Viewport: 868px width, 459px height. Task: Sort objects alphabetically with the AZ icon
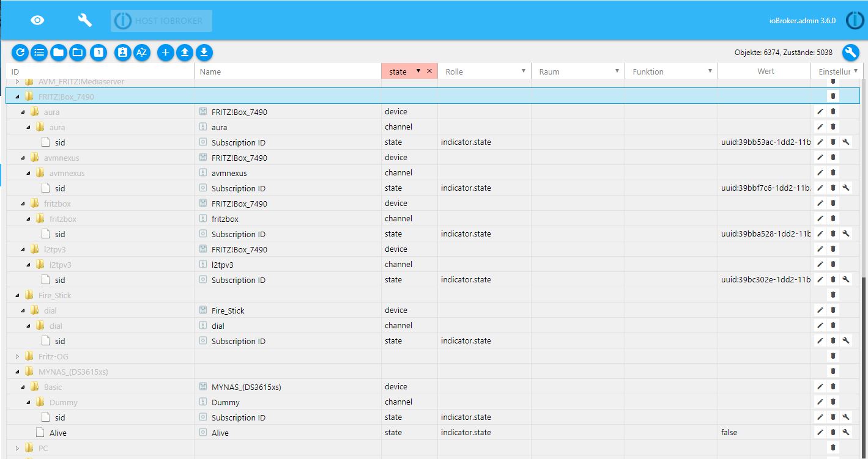141,53
